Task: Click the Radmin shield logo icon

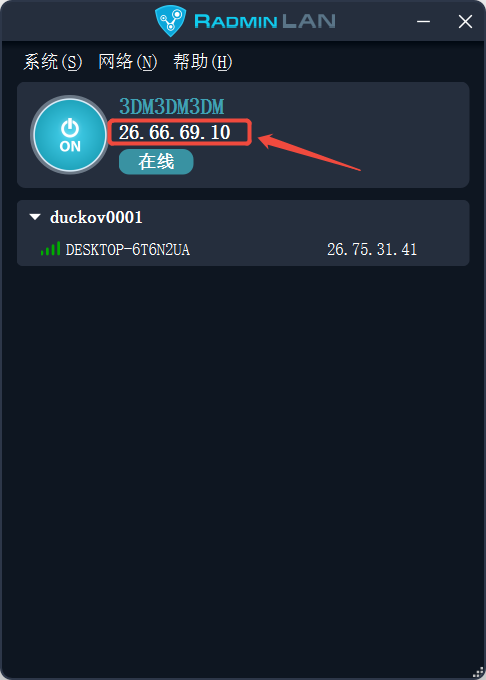Action: tap(170, 21)
